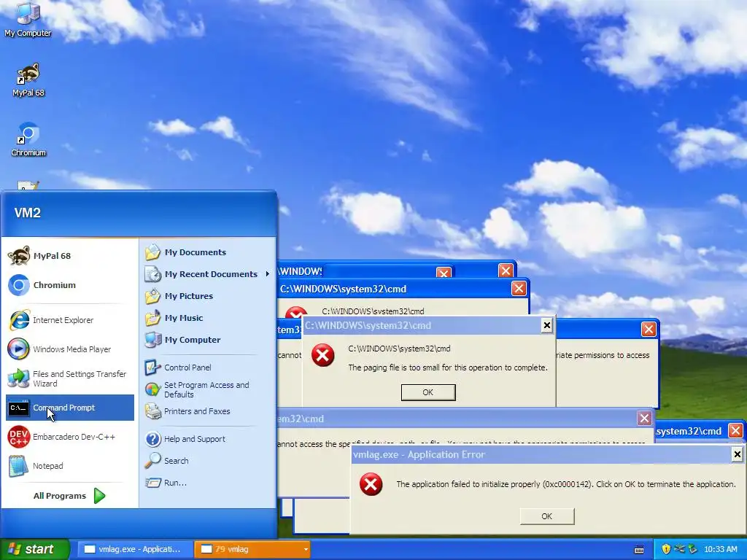Open the My Documents folder
The image size is (747, 560).
click(x=207, y=252)
